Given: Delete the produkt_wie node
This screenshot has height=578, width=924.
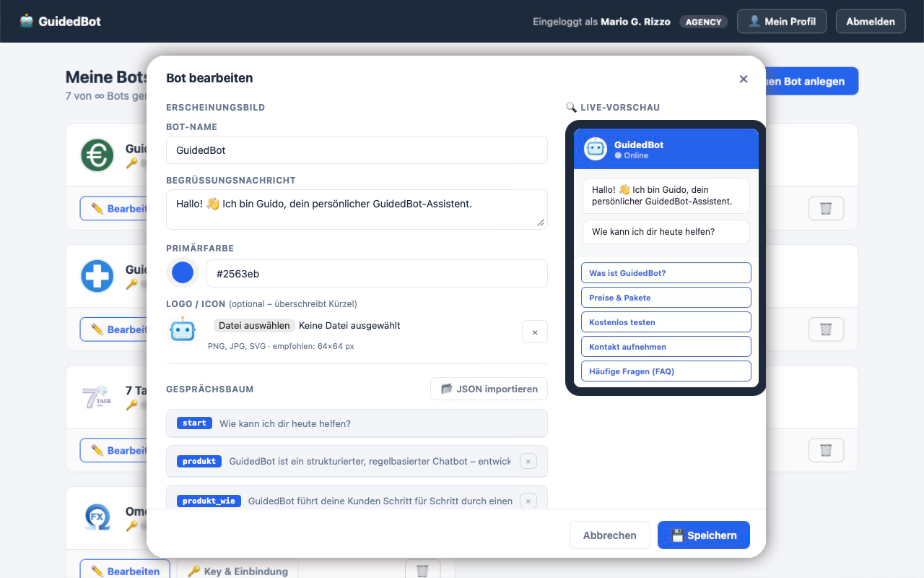Looking at the screenshot, I should (528, 500).
